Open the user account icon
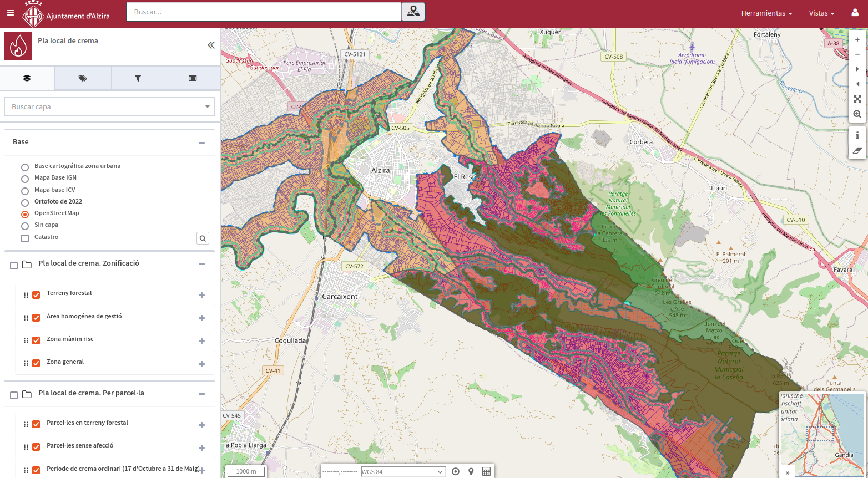 [x=855, y=13]
